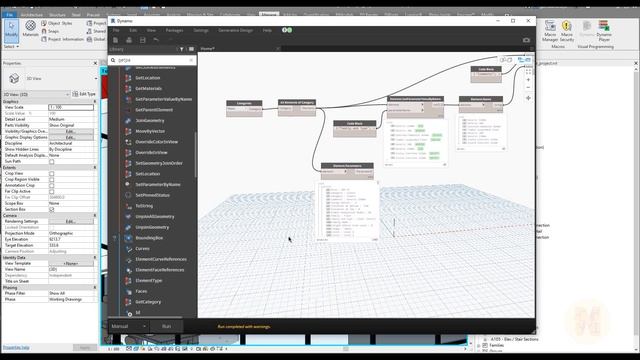Image resolution: width=640 pixels, height=360 pixels.
Task: Open Snaps settings in Revit ribbon
Action: tap(50, 31)
